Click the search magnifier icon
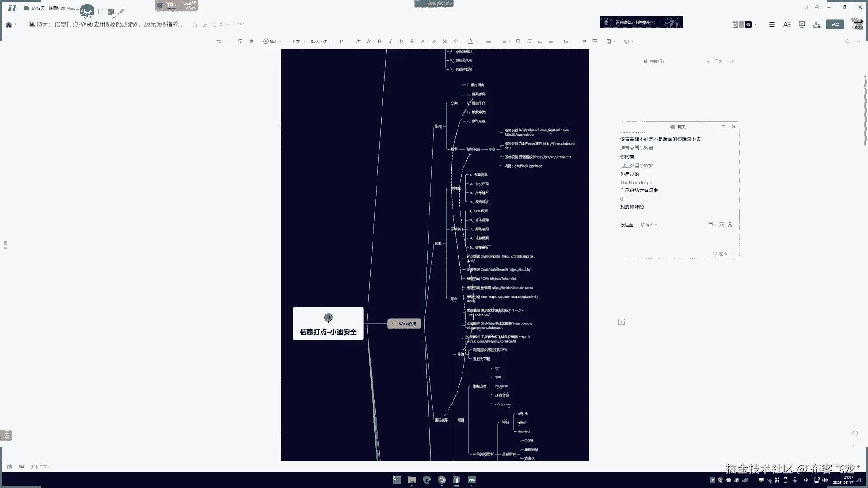868x488 pixels. pyautogui.click(x=848, y=41)
